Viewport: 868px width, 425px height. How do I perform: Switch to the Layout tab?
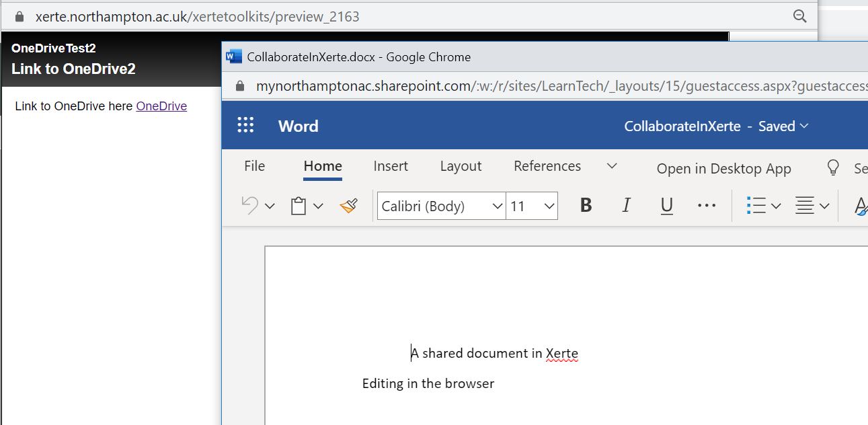coord(461,166)
